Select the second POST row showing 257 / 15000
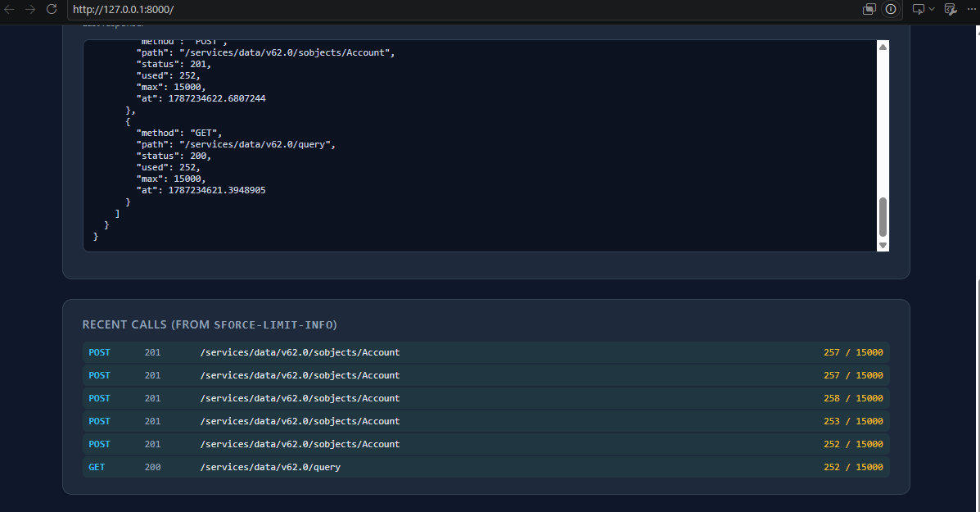The height and width of the screenshot is (512, 980). [x=485, y=375]
